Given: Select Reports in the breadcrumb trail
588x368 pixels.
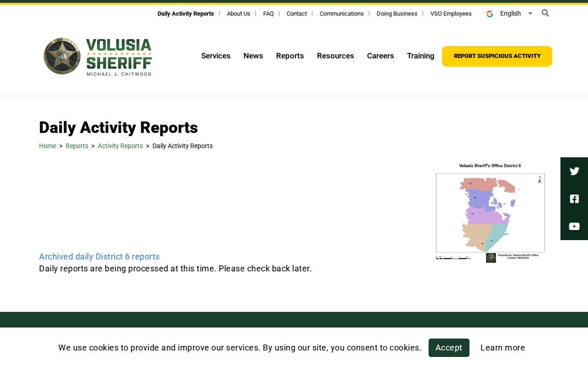Looking at the screenshot, I should point(77,146).
